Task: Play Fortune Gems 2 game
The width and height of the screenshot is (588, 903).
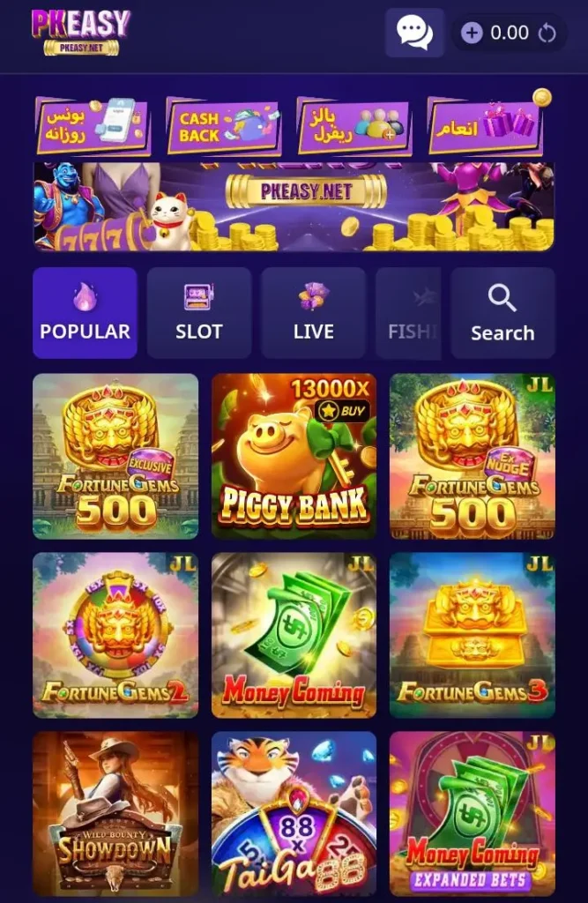Action: (115, 635)
